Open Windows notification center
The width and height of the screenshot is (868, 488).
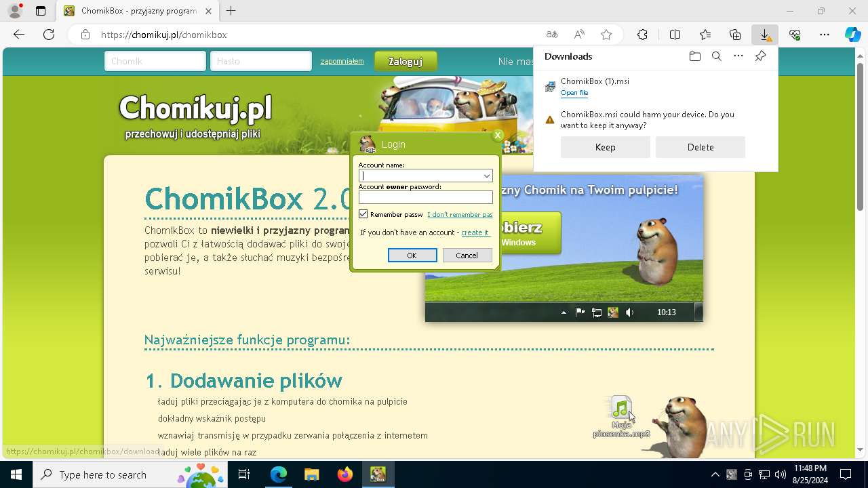(x=846, y=474)
